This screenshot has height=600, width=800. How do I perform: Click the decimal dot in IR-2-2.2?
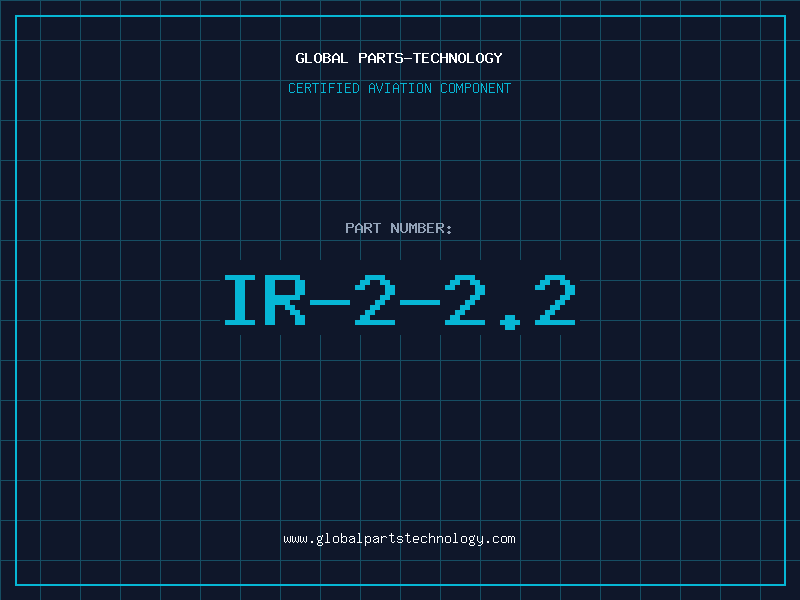pos(510,322)
